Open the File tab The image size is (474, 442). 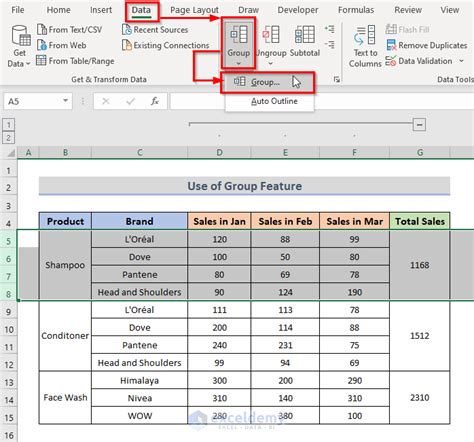click(x=18, y=10)
